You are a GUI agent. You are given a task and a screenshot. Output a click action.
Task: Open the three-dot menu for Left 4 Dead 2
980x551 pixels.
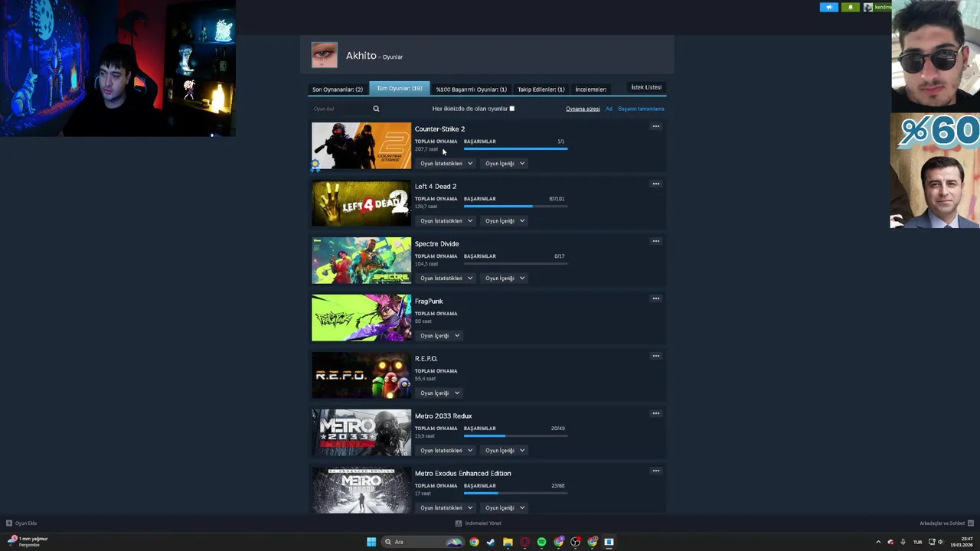pos(655,184)
